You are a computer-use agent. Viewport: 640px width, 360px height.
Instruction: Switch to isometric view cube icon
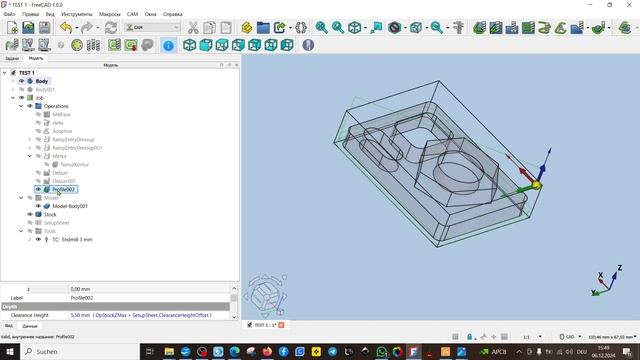189,45
